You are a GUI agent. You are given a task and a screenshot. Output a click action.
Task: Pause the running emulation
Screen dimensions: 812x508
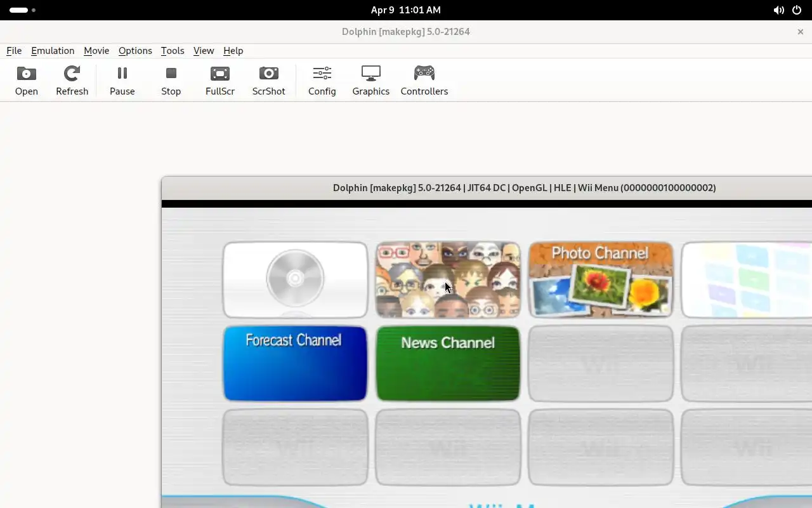tap(122, 80)
